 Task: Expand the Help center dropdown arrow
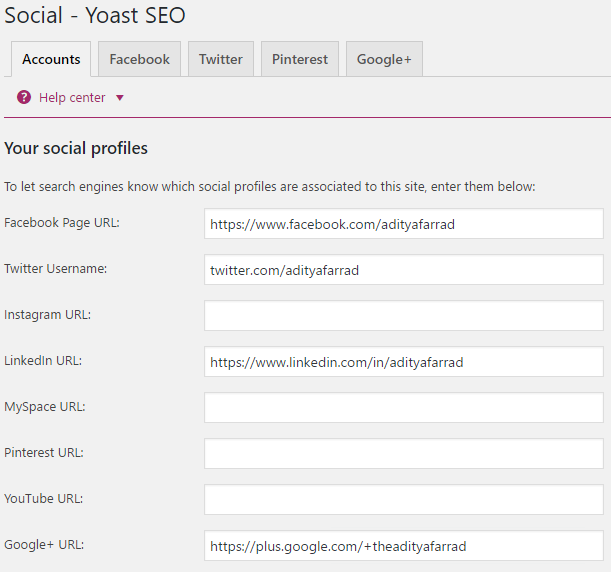(x=120, y=98)
